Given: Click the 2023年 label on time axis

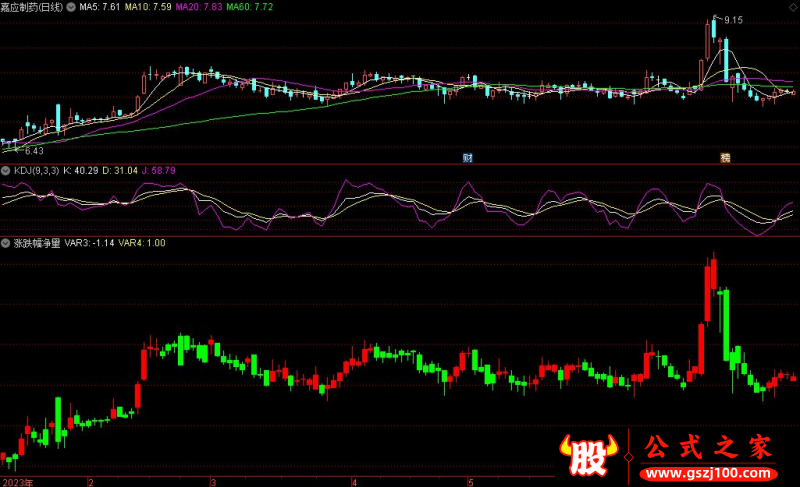Looking at the screenshot, I should click(x=17, y=481).
